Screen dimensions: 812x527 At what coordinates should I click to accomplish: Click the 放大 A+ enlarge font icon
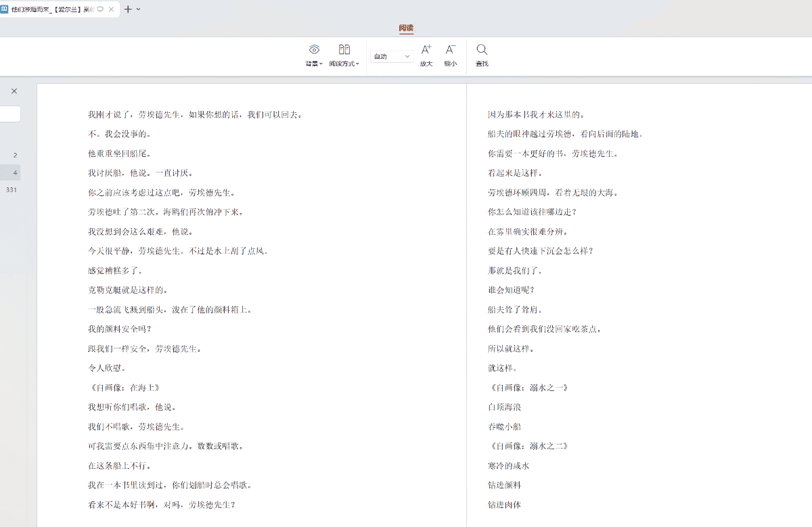(426, 49)
